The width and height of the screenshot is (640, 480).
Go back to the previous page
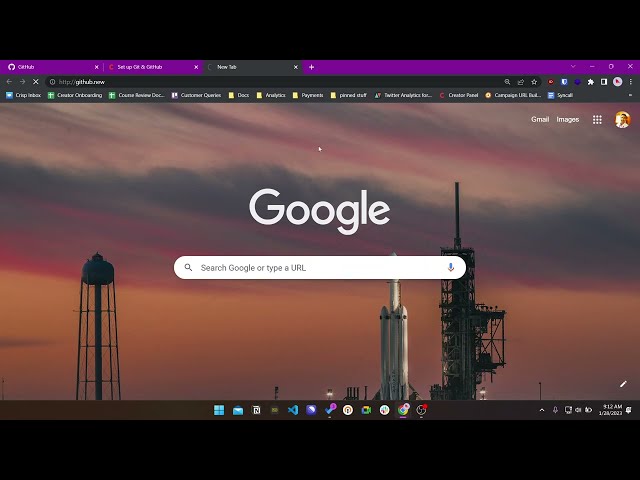pyautogui.click(x=9, y=82)
